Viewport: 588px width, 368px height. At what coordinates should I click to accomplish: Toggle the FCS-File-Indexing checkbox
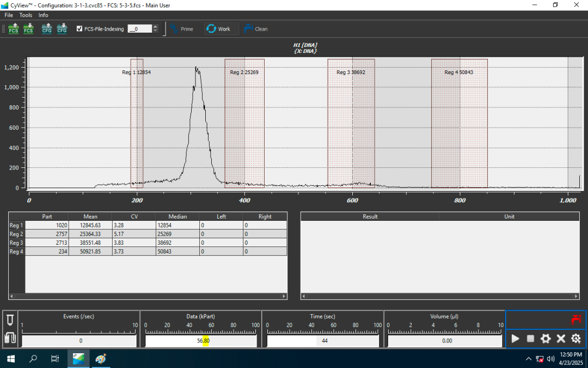(x=79, y=28)
